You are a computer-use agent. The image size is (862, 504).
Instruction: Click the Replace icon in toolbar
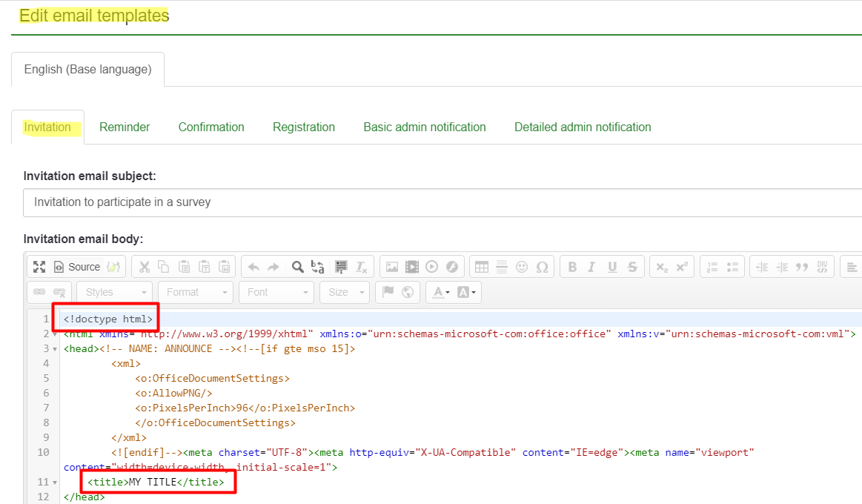[x=318, y=267]
